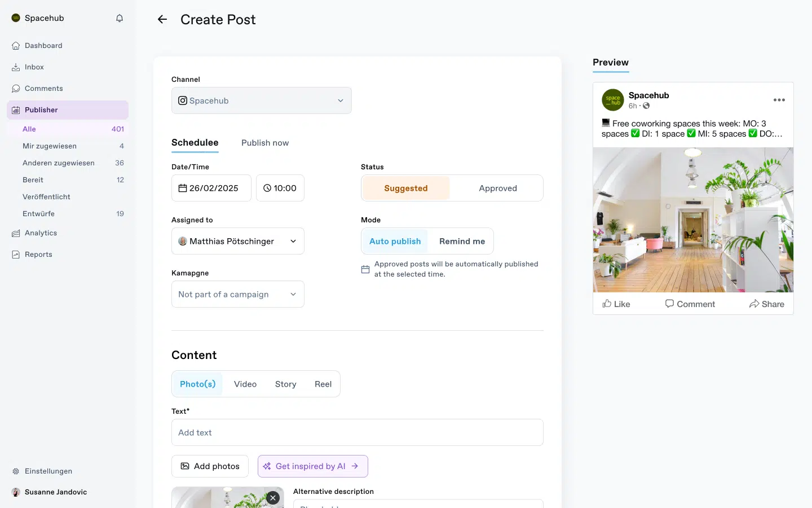Open Analytics from the sidebar
The image size is (812, 508).
coord(40,233)
